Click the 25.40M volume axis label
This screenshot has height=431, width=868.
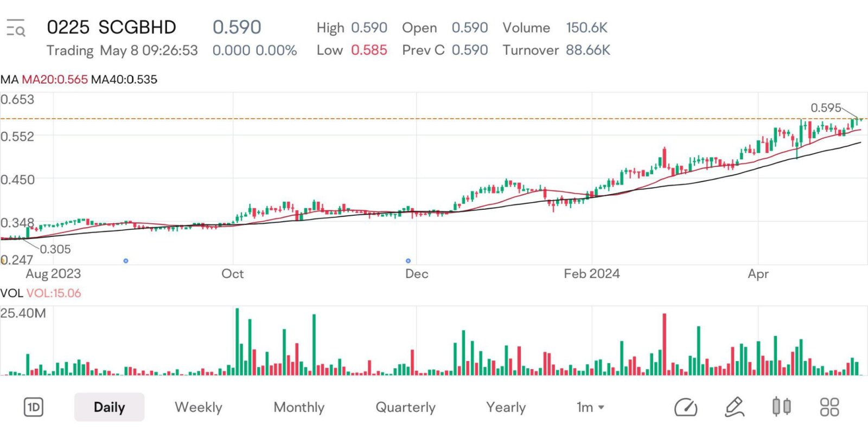(x=23, y=313)
